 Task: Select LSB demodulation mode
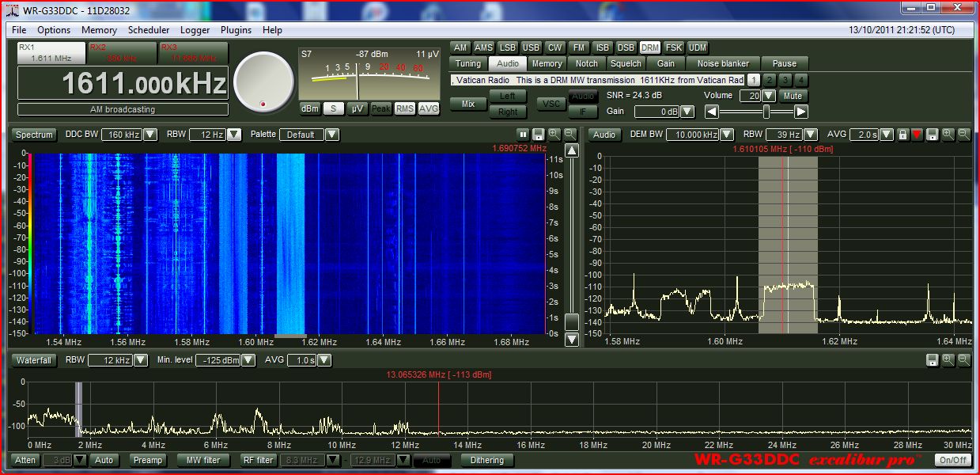tap(507, 47)
